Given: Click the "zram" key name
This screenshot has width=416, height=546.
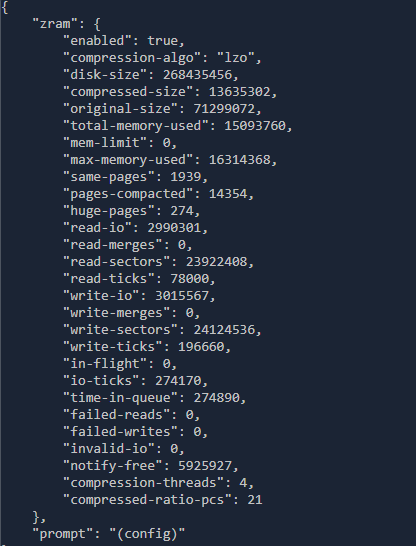Looking at the screenshot, I should click(55, 24).
